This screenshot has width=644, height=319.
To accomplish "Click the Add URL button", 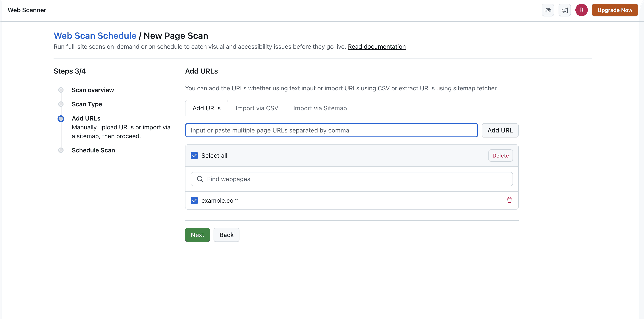I will click(x=500, y=130).
